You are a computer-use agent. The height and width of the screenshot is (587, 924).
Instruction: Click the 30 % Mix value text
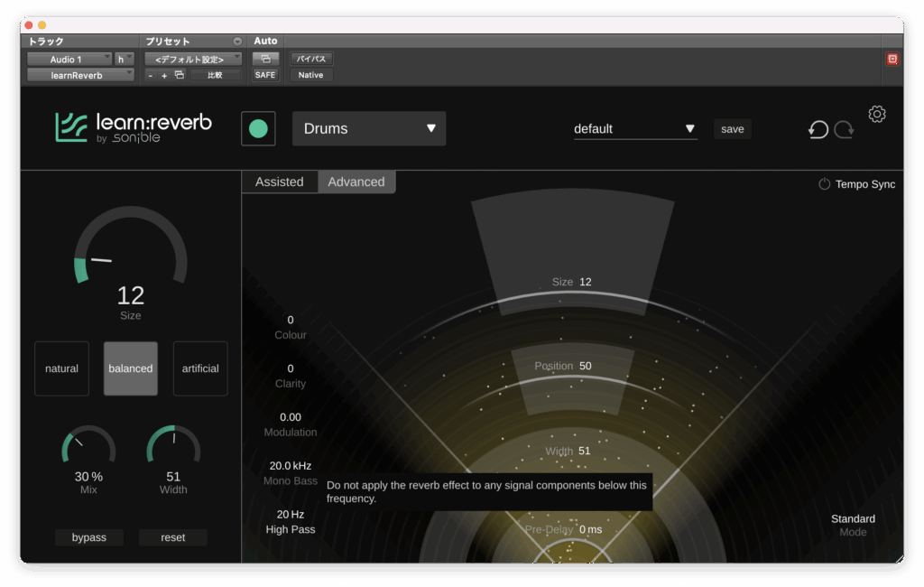pyautogui.click(x=88, y=476)
